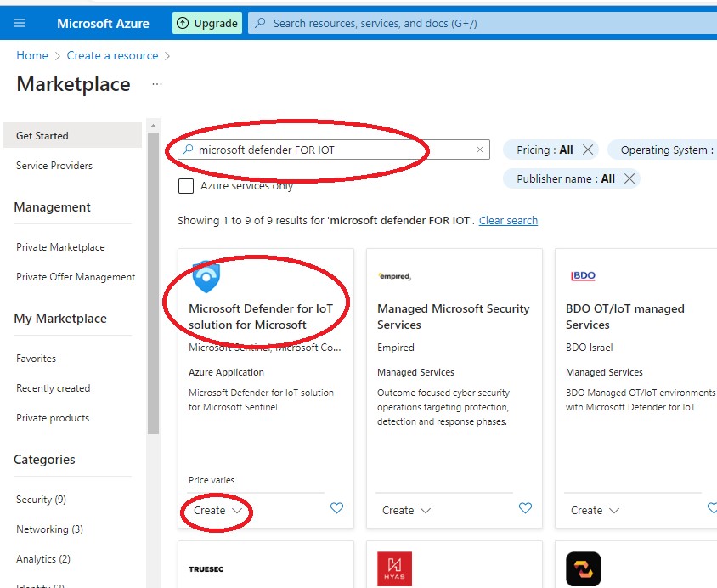Viewport: 717px width, 588px height.
Task: Click BDO Israel publisher name
Action: coord(589,348)
